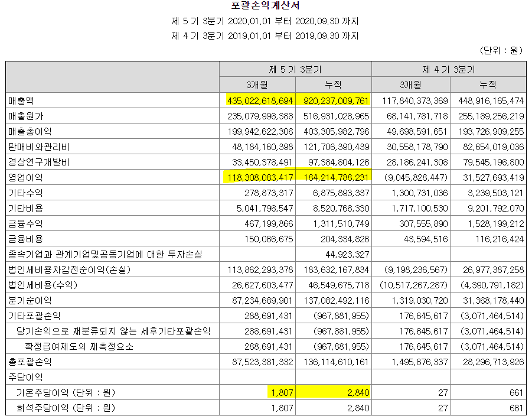Click value 117,840,373,369 in 매출액 row
Image resolution: width=532 pixels, height=416 pixels.
coord(415,101)
